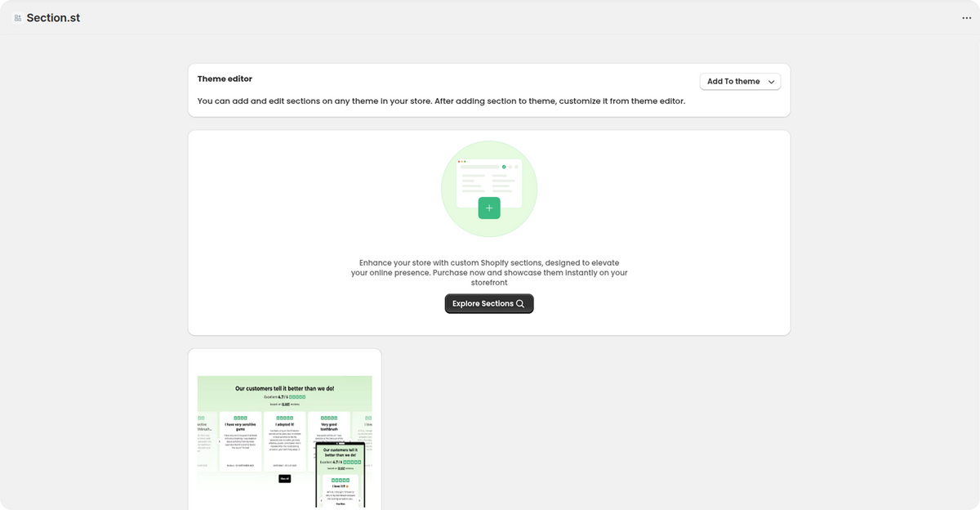
Task: Open the customer testimonials section thumbnail
Action: coord(284,433)
